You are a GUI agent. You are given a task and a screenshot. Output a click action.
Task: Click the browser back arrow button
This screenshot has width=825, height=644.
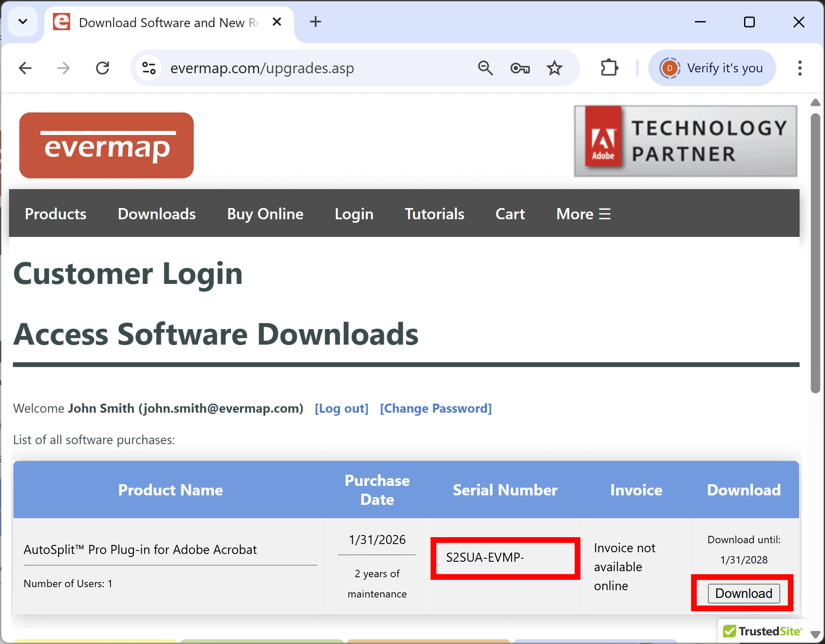pyautogui.click(x=25, y=68)
